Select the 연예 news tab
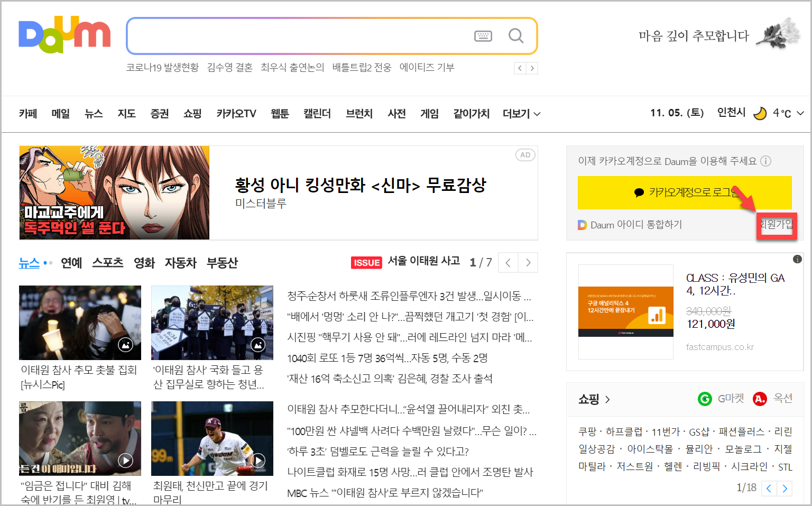This screenshot has width=812, height=506. (71, 263)
